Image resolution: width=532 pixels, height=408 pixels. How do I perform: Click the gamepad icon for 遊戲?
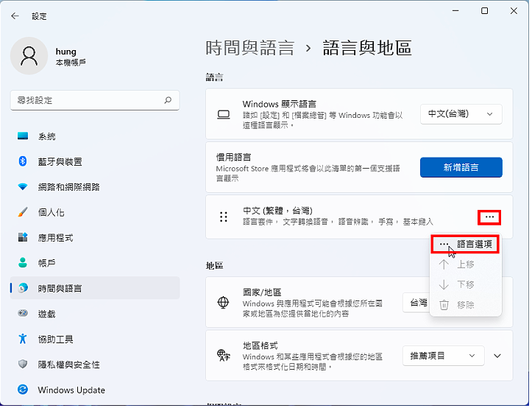(x=23, y=314)
